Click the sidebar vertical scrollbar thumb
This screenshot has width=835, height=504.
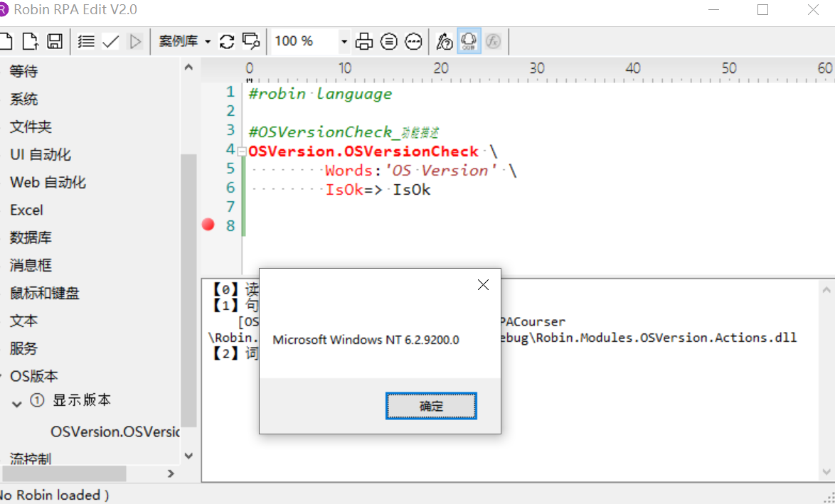[188, 291]
